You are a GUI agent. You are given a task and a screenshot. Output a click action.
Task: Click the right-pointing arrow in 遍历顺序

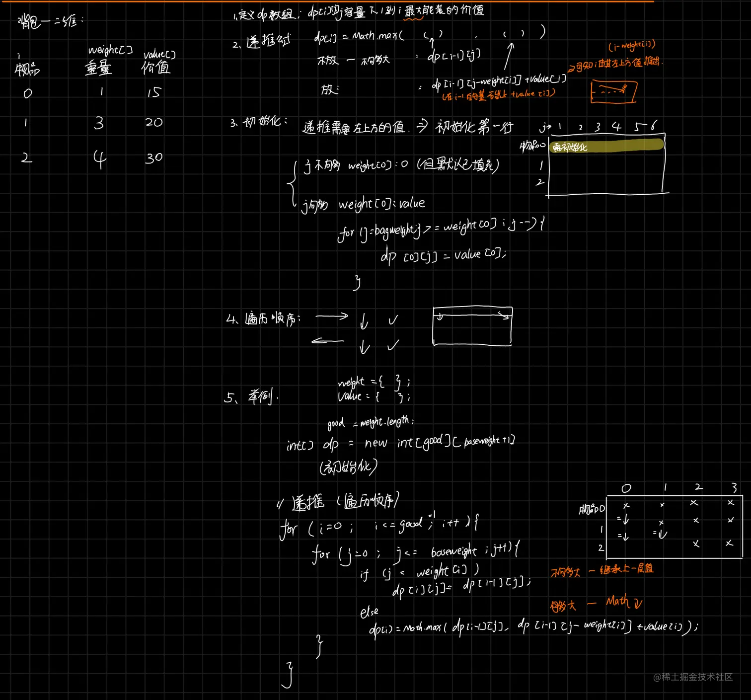point(332,316)
